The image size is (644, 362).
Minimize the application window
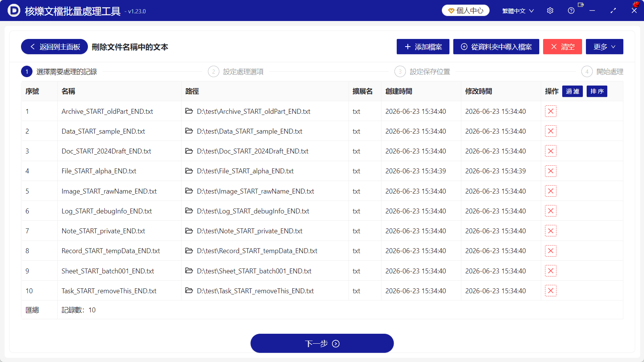[592, 11]
